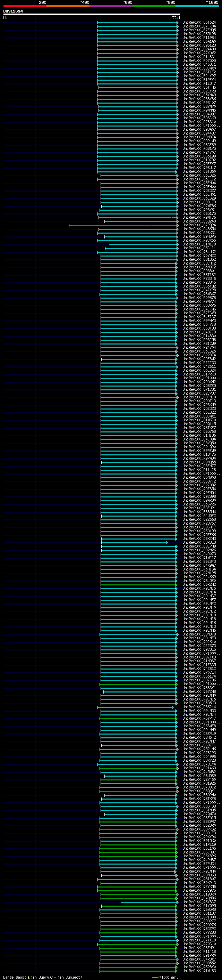Select hit UniRef100_Q6Y8C7

(x=199, y=902)
